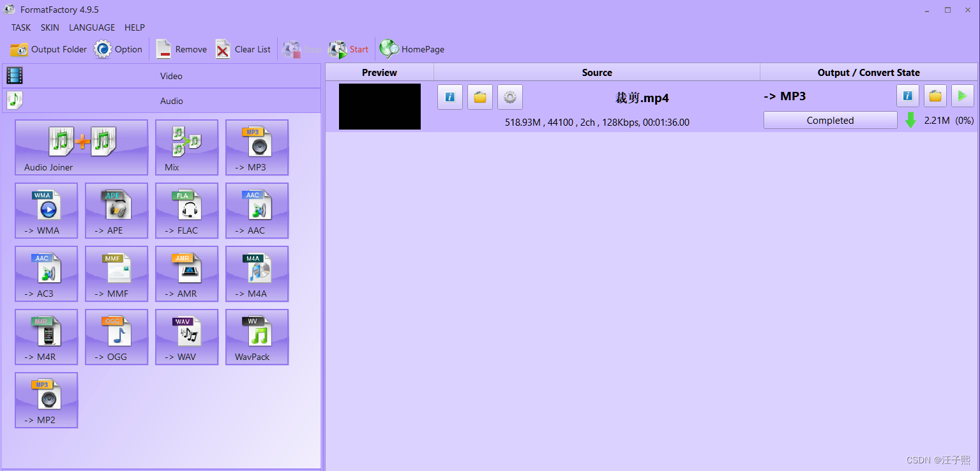
Task: Click Output / Convert State column header
Action: (868, 72)
